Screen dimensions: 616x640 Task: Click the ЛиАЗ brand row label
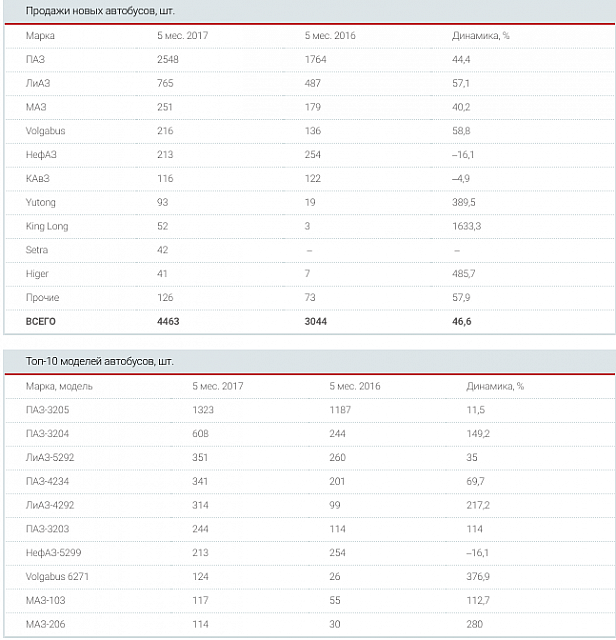click(x=38, y=83)
